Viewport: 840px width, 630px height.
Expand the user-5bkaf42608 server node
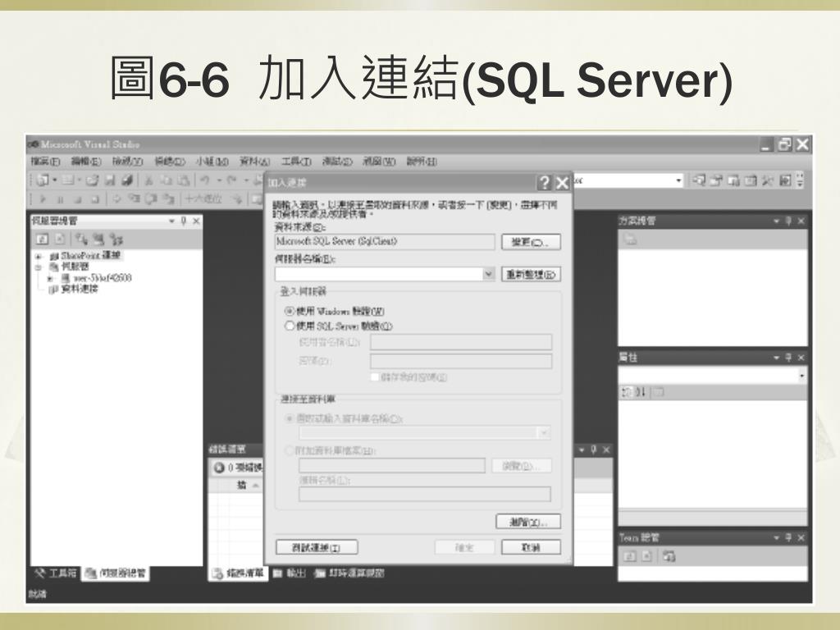point(50,278)
